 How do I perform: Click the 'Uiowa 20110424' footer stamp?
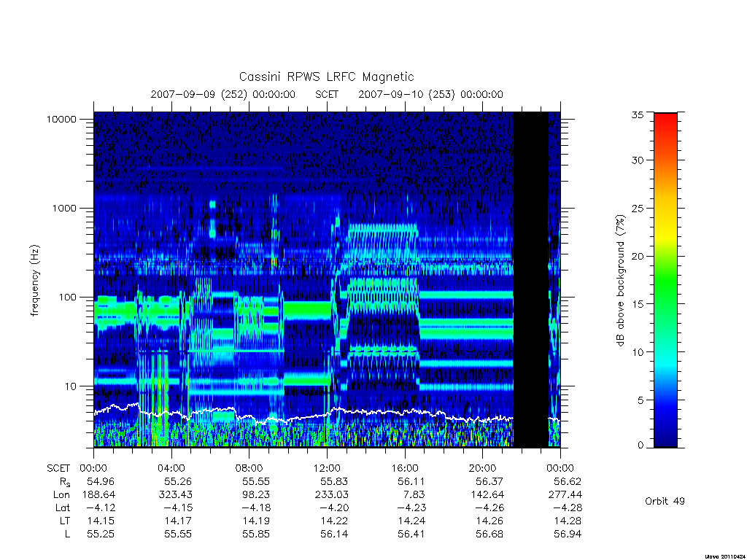[x=726, y=556]
